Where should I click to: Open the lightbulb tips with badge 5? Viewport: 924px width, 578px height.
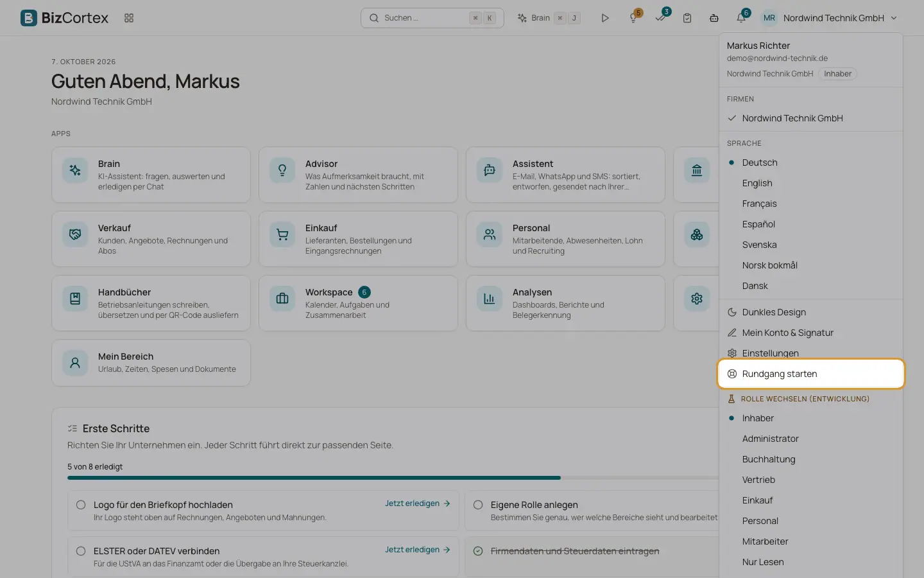pyautogui.click(x=633, y=18)
